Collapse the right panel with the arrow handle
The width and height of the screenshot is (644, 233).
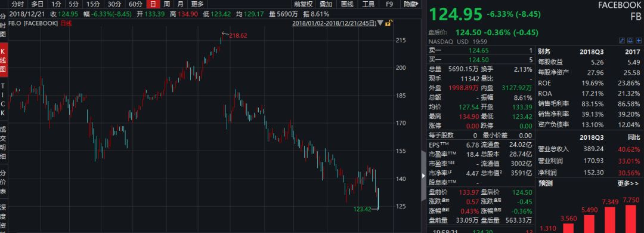click(423, 176)
